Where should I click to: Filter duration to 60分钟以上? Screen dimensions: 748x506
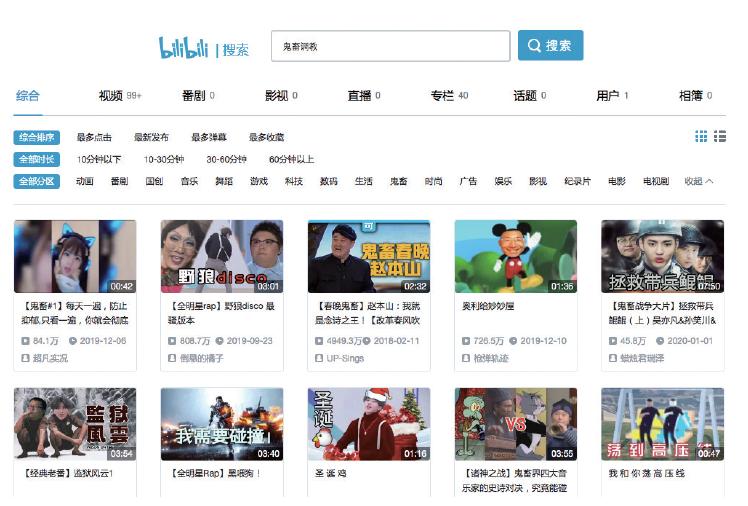pos(291,159)
